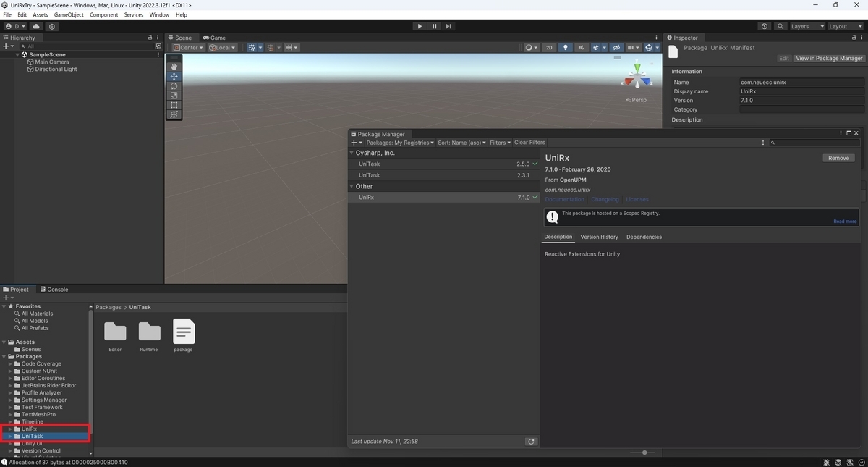Click the Hierarchy search field
This screenshot has height=467, width=868.
[88, 46]
